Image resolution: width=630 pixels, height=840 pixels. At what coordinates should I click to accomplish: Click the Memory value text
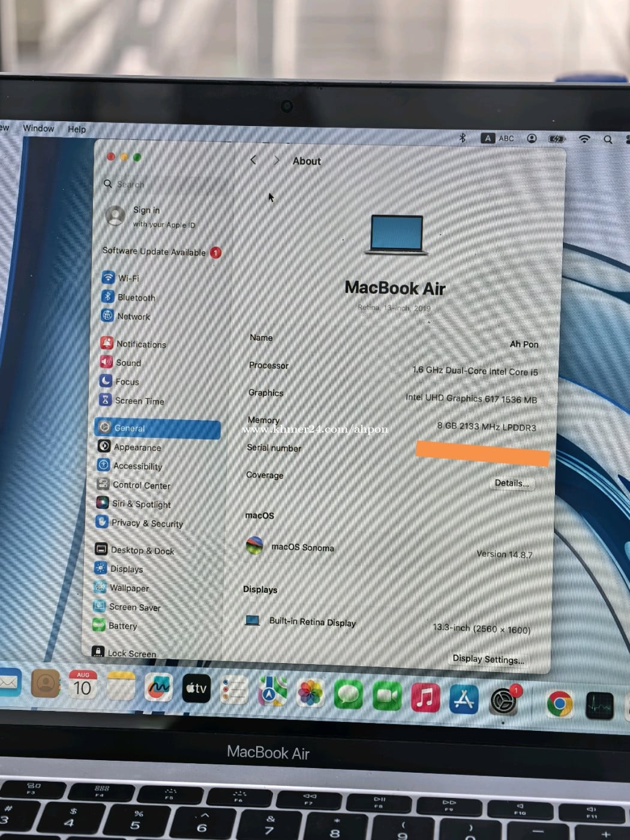tap(487, 427)
